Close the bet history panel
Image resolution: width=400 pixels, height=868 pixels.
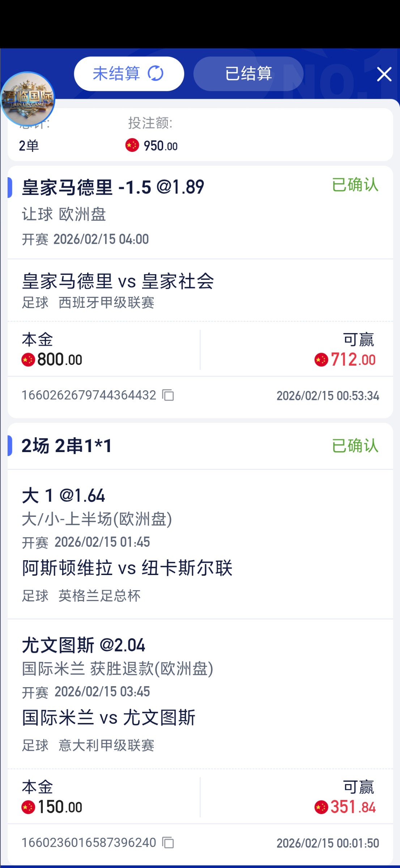384,74
